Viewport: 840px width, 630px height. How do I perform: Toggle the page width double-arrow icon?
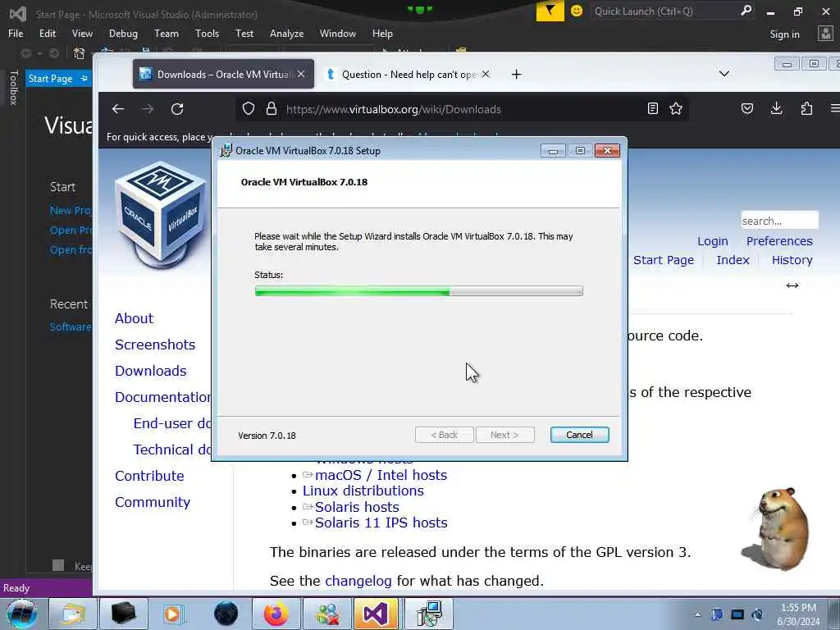tap(792, 285)
